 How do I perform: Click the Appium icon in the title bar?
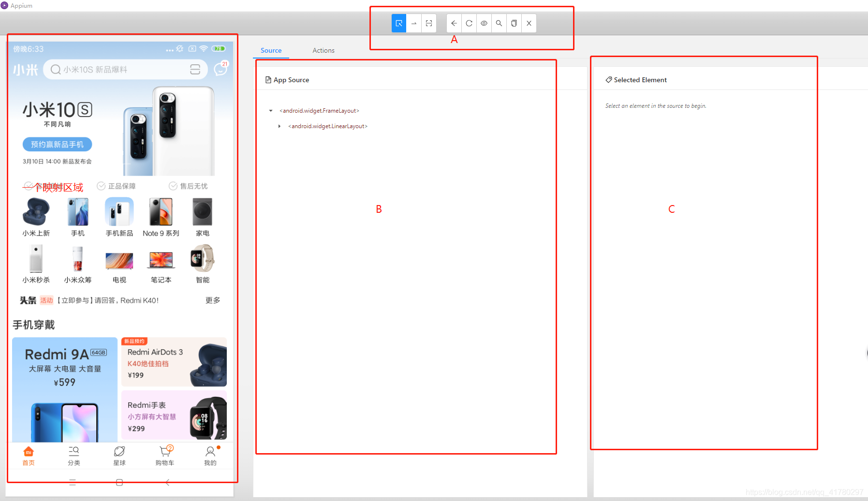tap(4, 5)
